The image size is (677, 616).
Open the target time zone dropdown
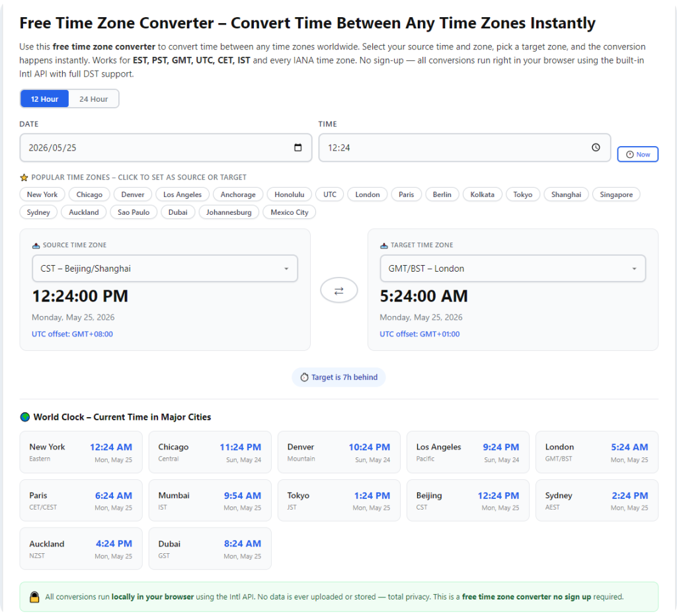pyautogui.click(x=512, y=268)
